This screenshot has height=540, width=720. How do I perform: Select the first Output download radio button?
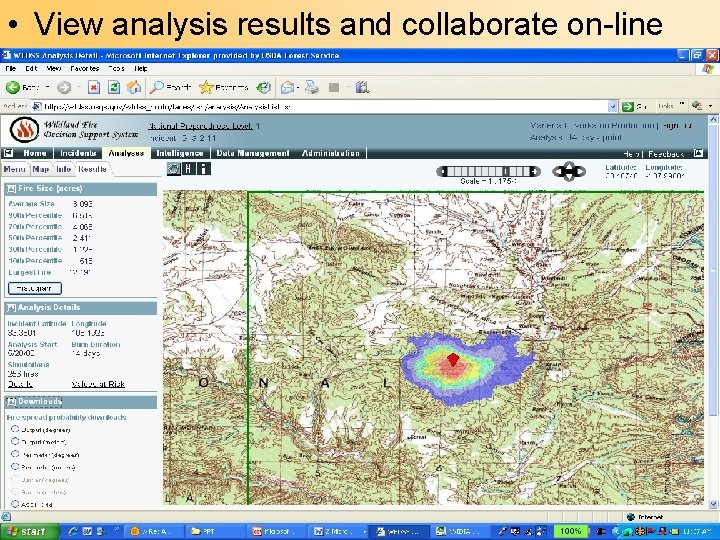pos(15,429)
